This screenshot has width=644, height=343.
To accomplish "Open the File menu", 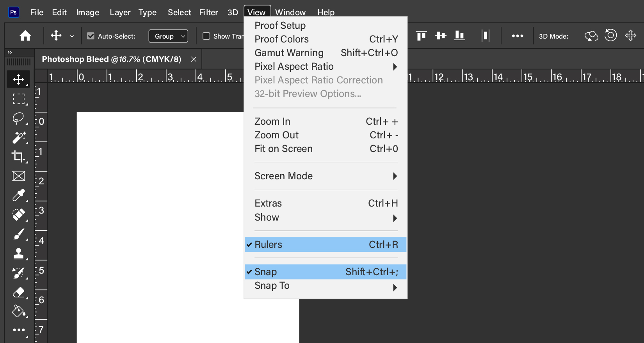I will click(x=37, y=12).
